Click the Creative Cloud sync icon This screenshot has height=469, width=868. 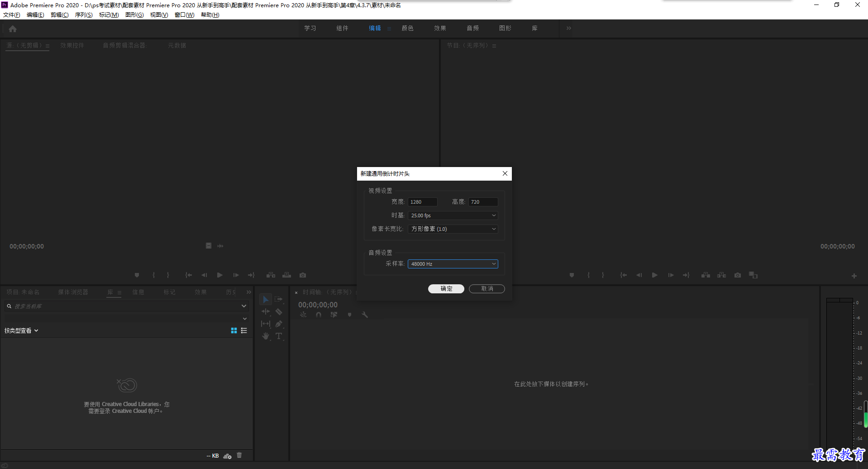[x=227, y=456]
